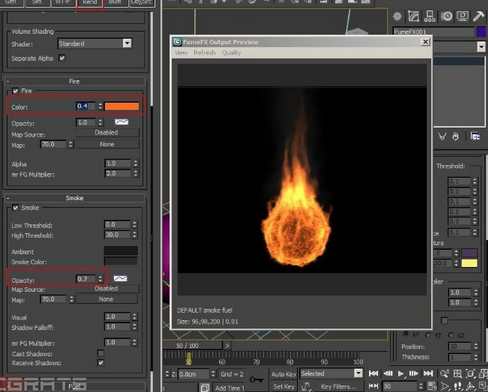488x392 pixels.
Task: Click the Smoke Map Source Disabled selector
Action: tap(107, 289)
